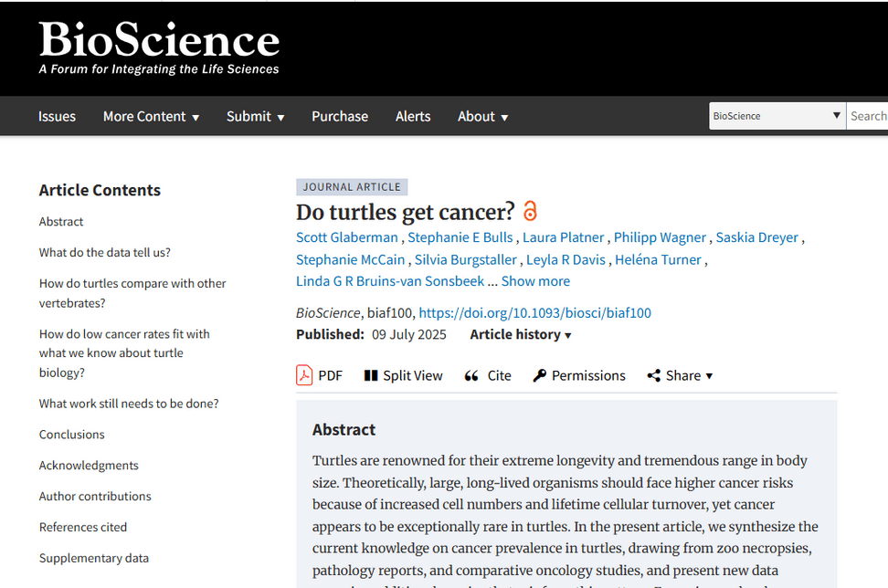Click into the Search input field

pos(868,116)
